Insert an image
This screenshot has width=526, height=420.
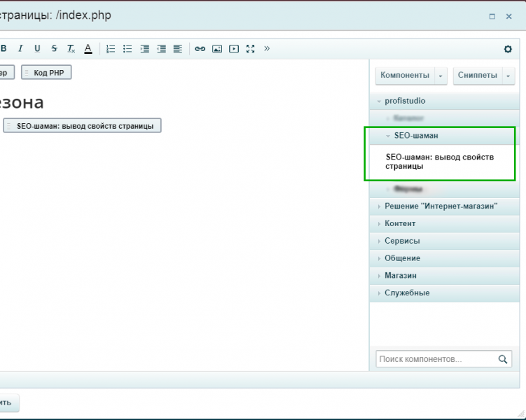pos(217,49)
